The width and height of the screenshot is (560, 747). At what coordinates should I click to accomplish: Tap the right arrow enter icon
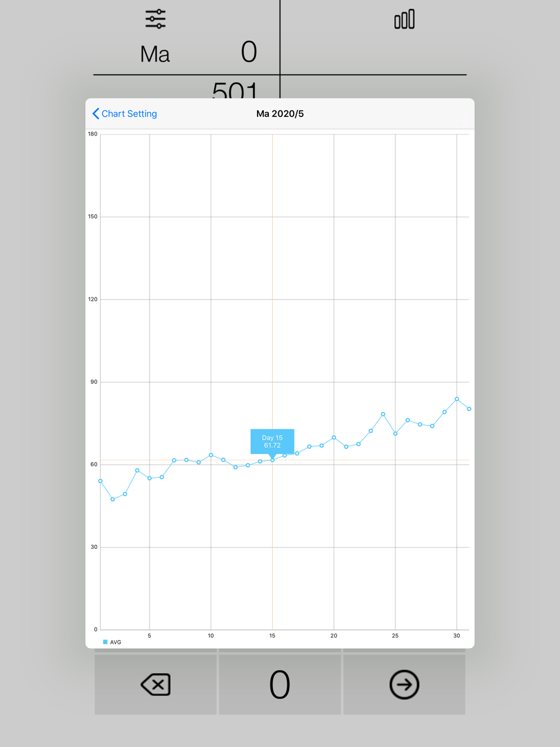point(404,684)
